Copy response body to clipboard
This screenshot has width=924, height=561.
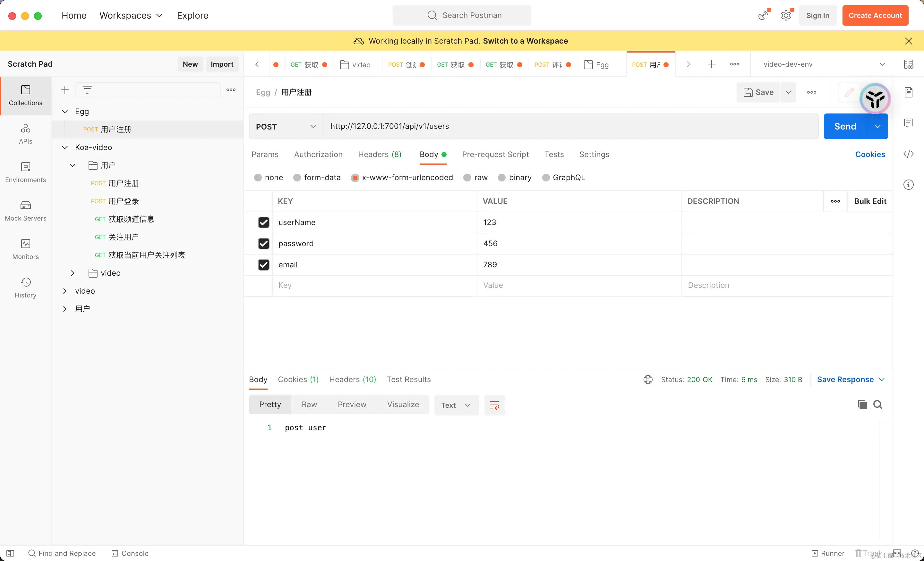(x=862, y=405)
